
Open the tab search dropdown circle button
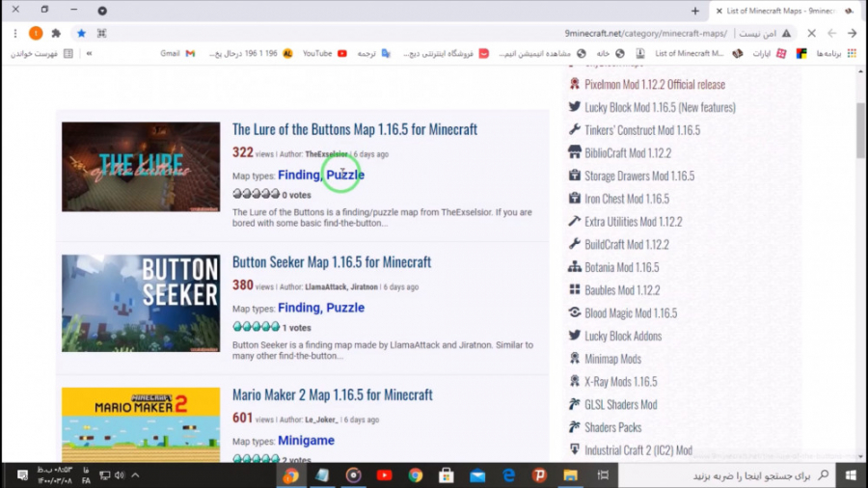pos(102,11)
